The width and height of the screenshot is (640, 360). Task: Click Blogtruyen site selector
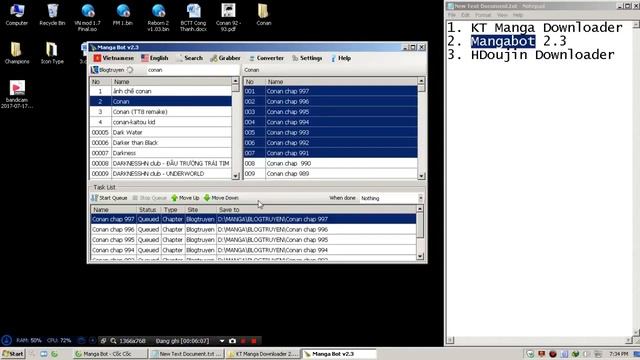[x=108, y=70]
